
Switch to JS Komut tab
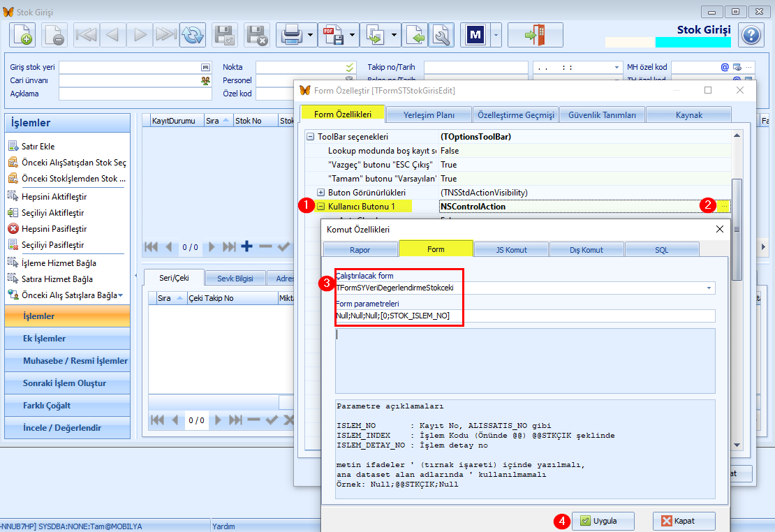click(x=512, y=250)
